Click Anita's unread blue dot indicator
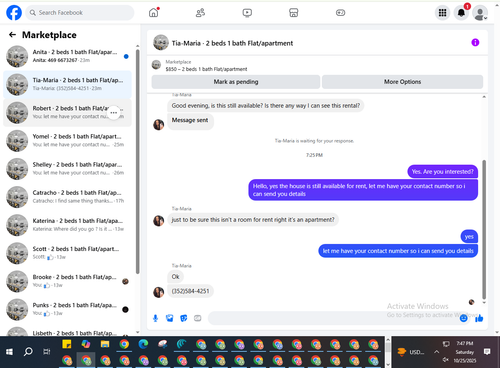Screen dimensions: 500x368 point(126,56)
